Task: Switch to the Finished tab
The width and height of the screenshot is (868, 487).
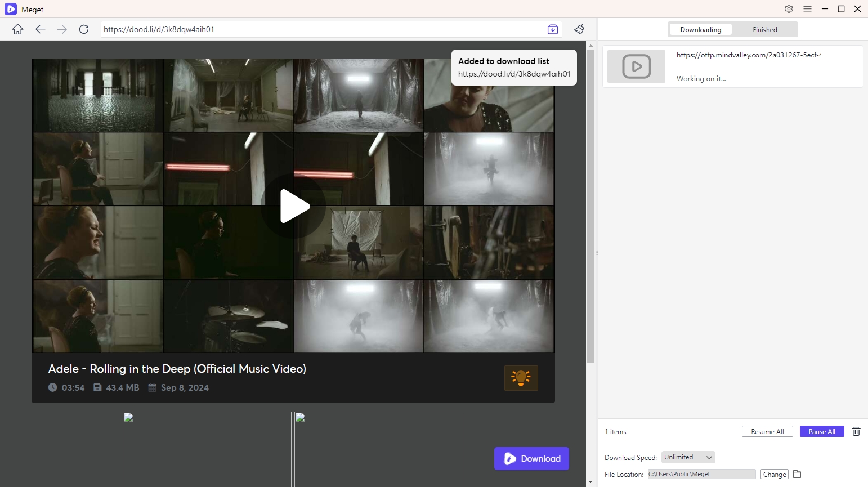Action: (x=764, y=30)
